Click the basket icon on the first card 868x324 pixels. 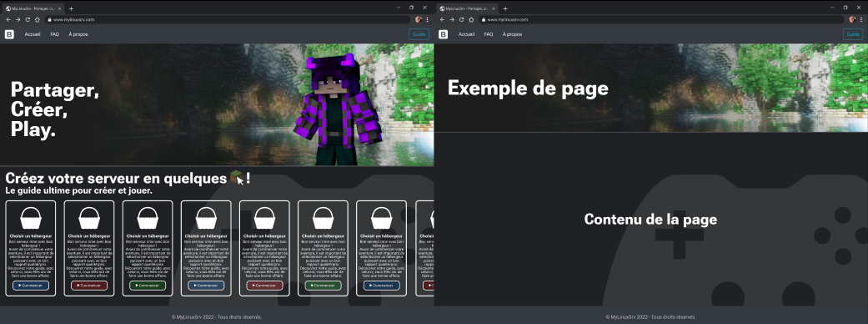click(31, 218)
